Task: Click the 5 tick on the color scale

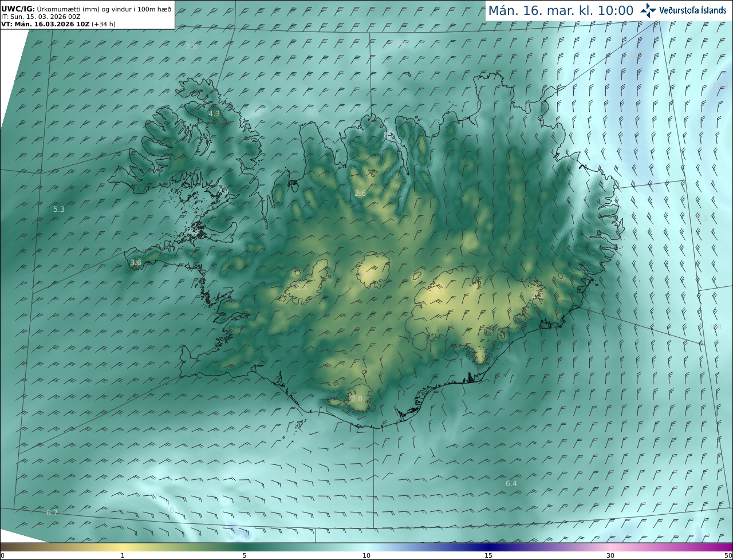Action: pos(245,555)
